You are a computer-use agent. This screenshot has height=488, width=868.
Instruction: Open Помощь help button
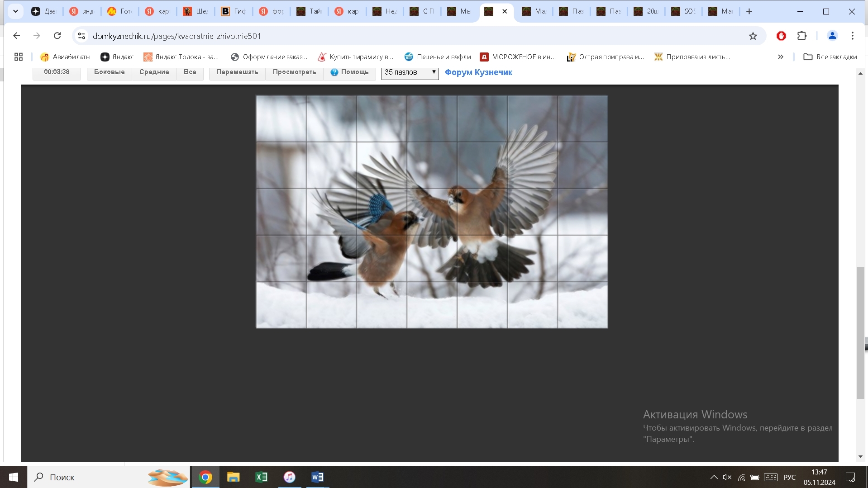tap(349, 72)
